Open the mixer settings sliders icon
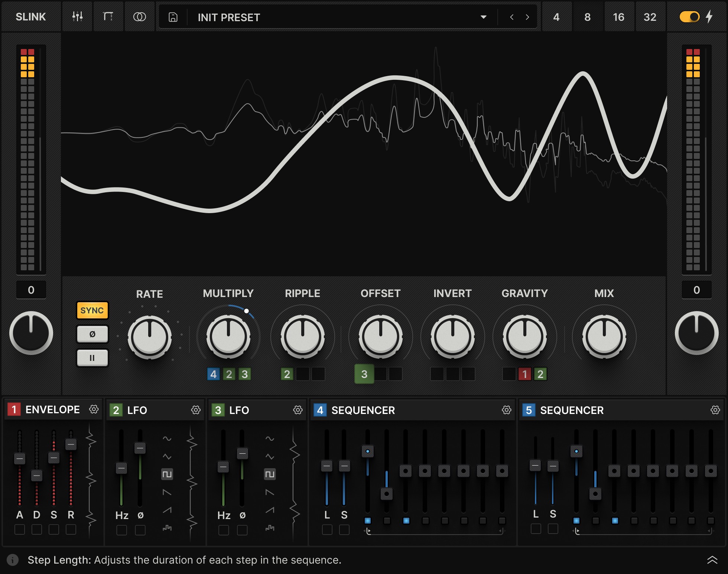The height and width of the screenshot is (574, 728). 77,17
